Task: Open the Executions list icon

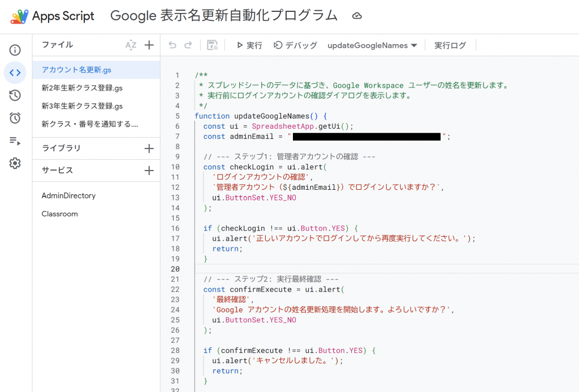Action: coord(15,141)
